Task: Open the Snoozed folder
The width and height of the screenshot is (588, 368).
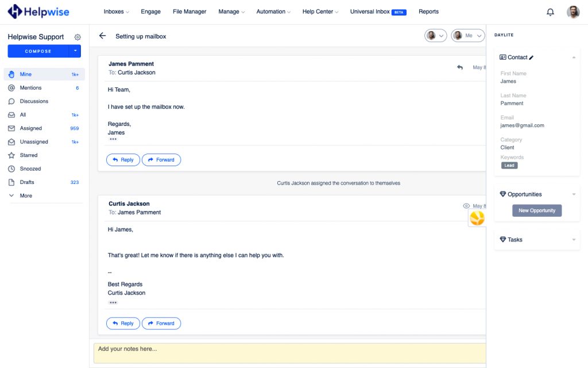Action: click(30, 169)
